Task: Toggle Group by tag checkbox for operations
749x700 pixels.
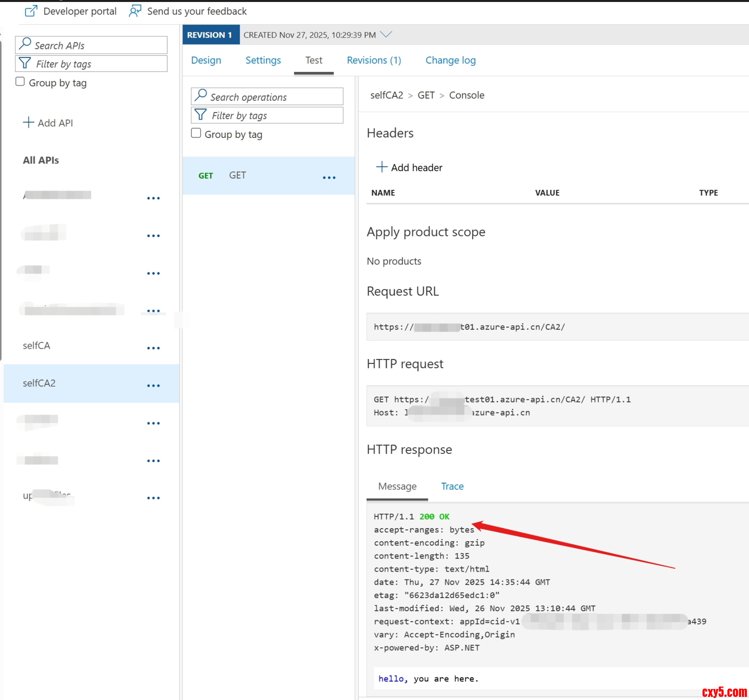Action: [196, 133]
